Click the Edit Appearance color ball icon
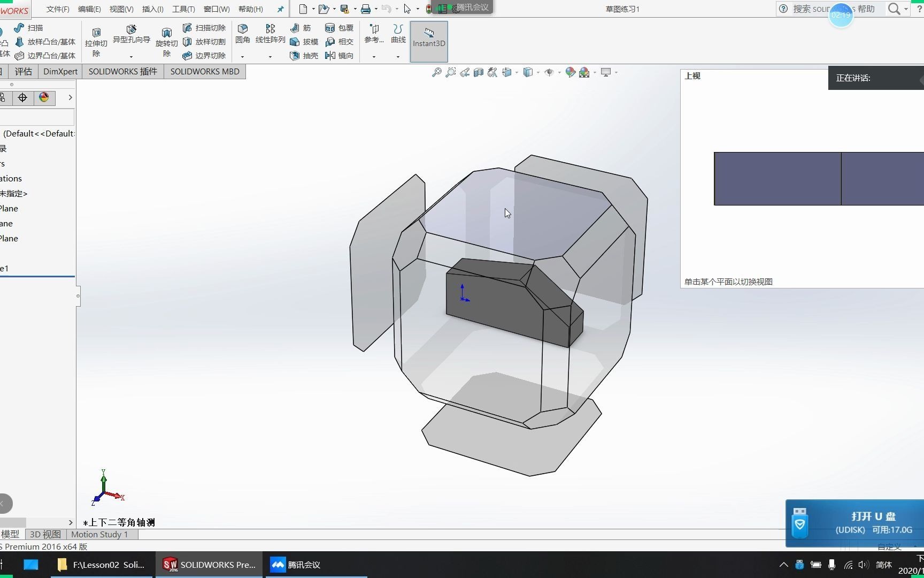This screenshot has height=578, width=924. [570, 72]
